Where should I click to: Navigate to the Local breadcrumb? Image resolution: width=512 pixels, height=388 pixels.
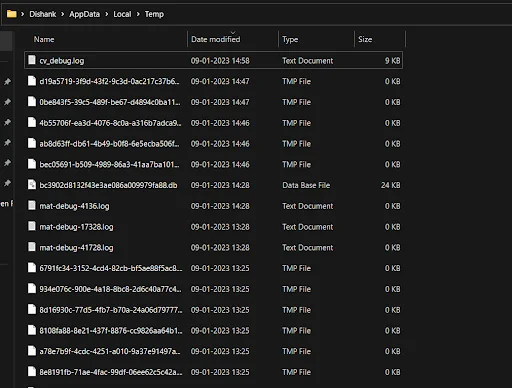(x=122, y=14)
